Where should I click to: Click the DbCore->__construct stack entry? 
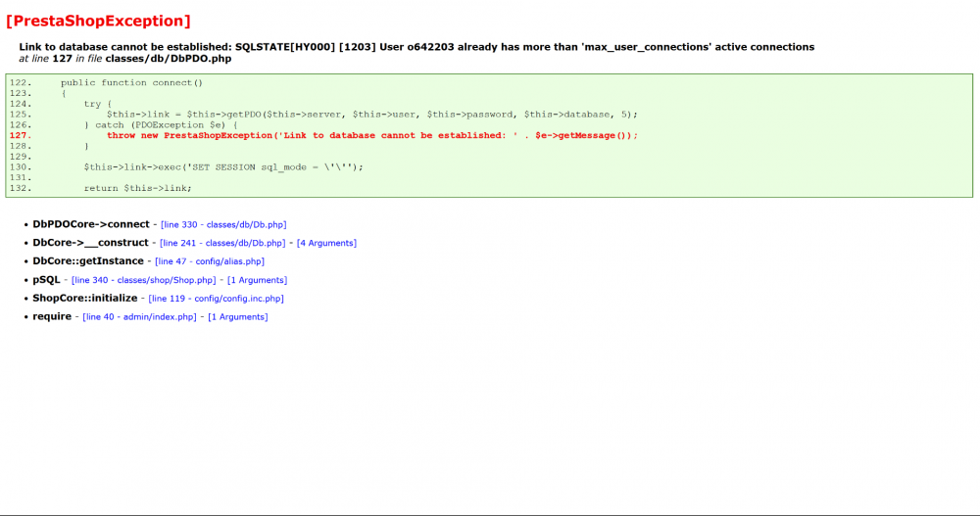click(90, 243)
